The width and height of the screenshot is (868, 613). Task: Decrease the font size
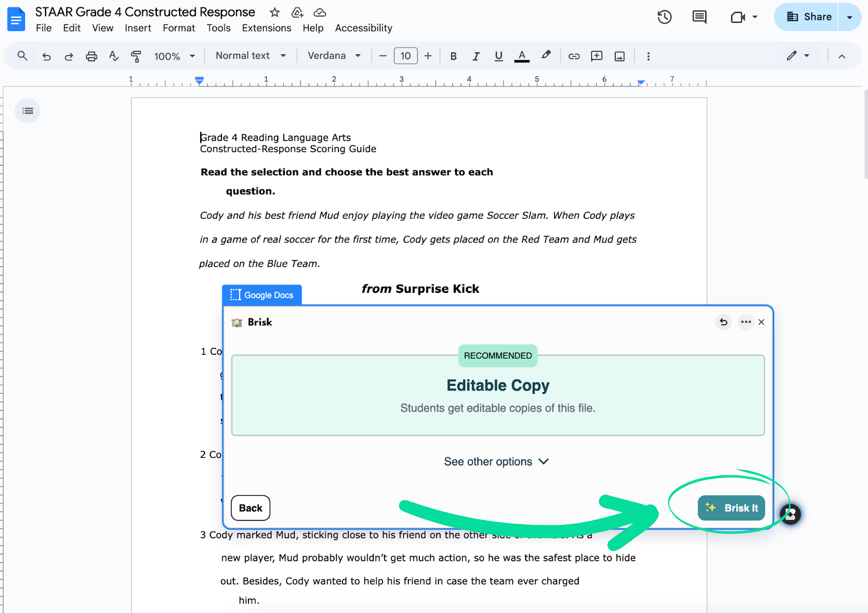pos(383,56)
